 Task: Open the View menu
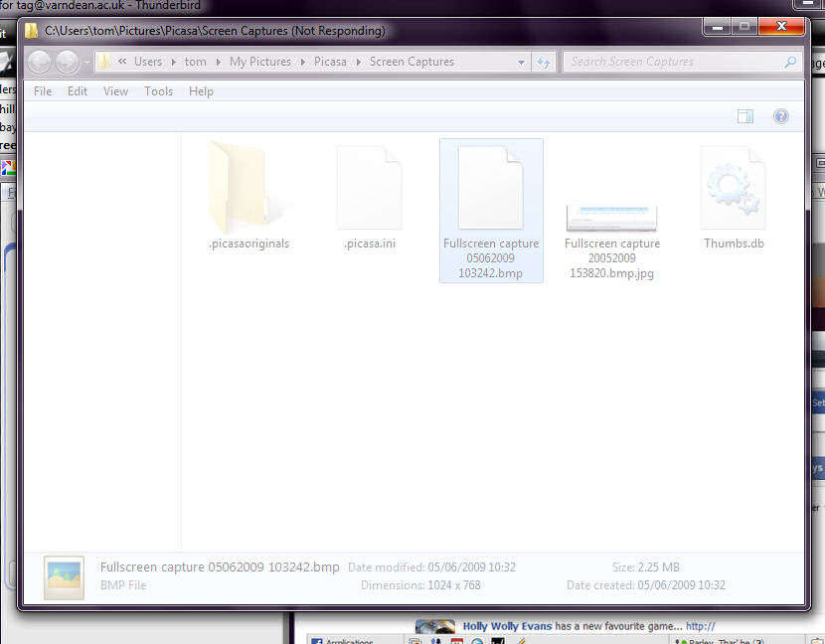click(116, 91)
